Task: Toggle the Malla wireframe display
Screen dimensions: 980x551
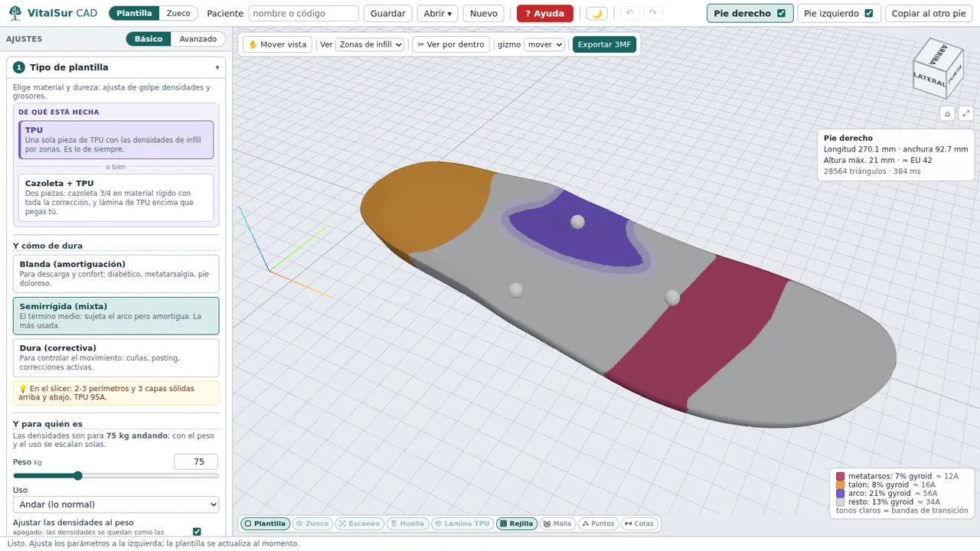Action: click(x=557, y=524)
